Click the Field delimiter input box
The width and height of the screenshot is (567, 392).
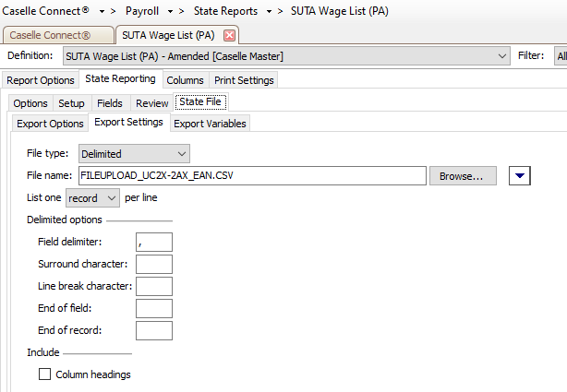(153, 242)
